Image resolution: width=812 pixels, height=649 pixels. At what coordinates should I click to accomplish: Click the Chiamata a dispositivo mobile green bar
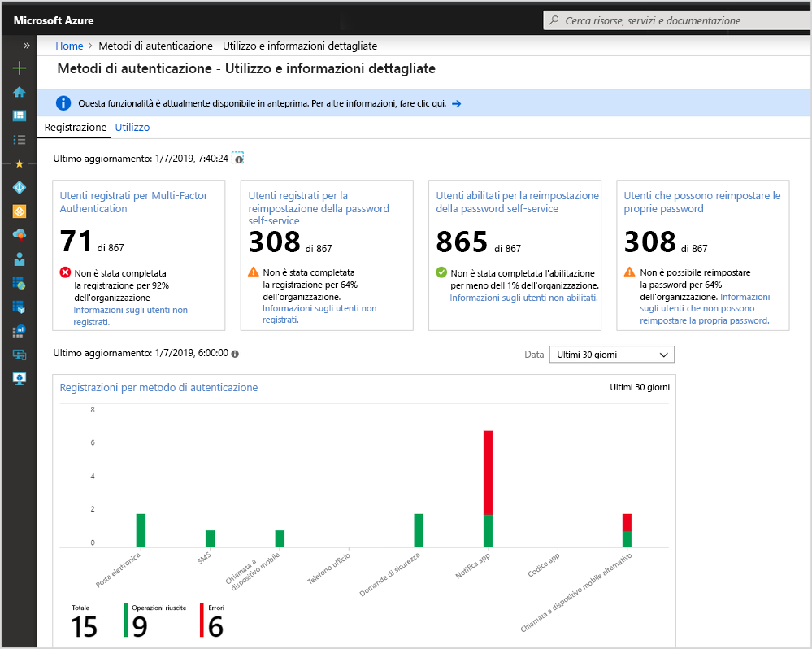tap(280, 538)
